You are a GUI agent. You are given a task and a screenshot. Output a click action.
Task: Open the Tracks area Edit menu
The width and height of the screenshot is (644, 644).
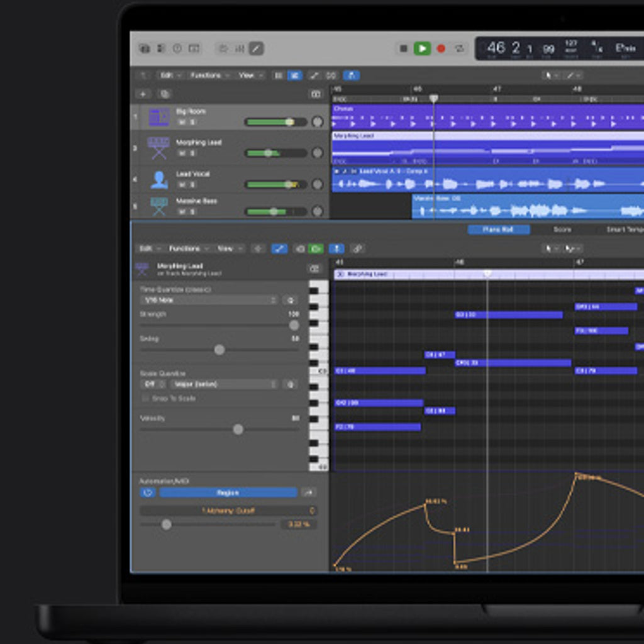[x=170, y=75]
